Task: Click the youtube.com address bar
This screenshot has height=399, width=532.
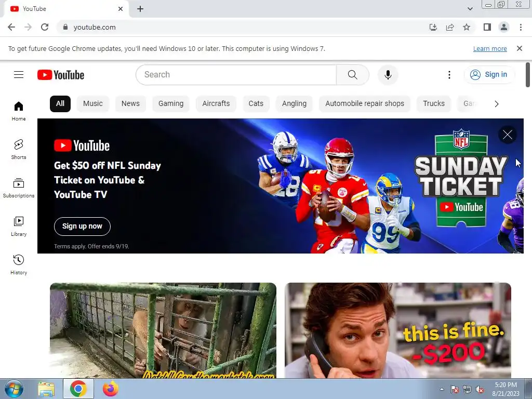Action: pyautogui.click(x=244, y=27)
